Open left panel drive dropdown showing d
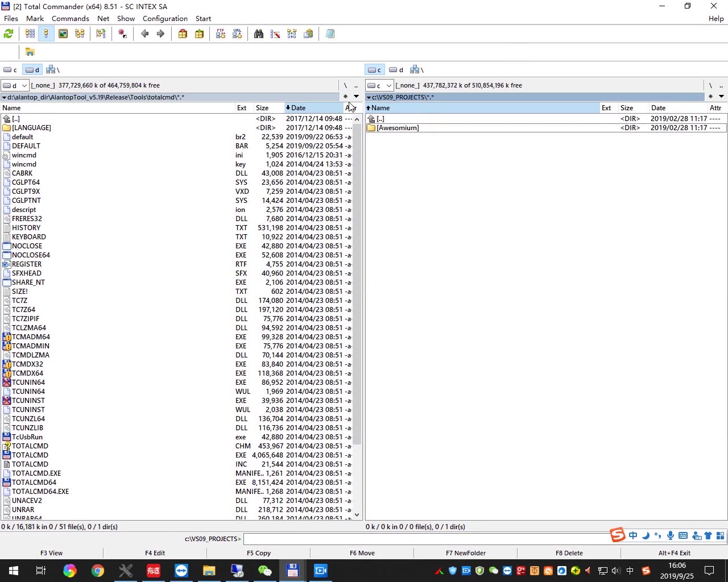This screenshot has width=728, height=582. point(15,85)
